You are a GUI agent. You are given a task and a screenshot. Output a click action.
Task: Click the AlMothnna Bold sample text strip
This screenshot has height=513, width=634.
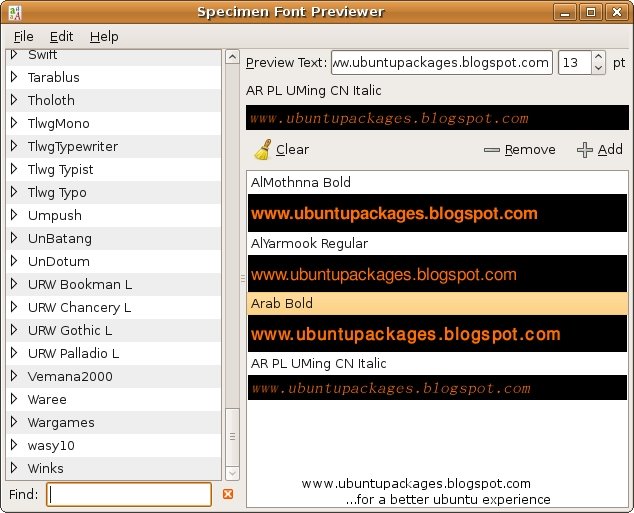click(x=437, y=213)
